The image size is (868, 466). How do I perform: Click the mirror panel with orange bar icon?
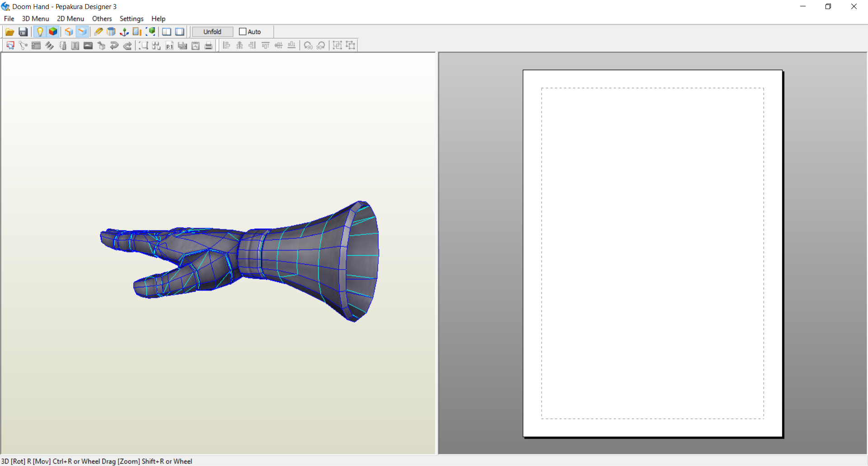tap(137, 32)
